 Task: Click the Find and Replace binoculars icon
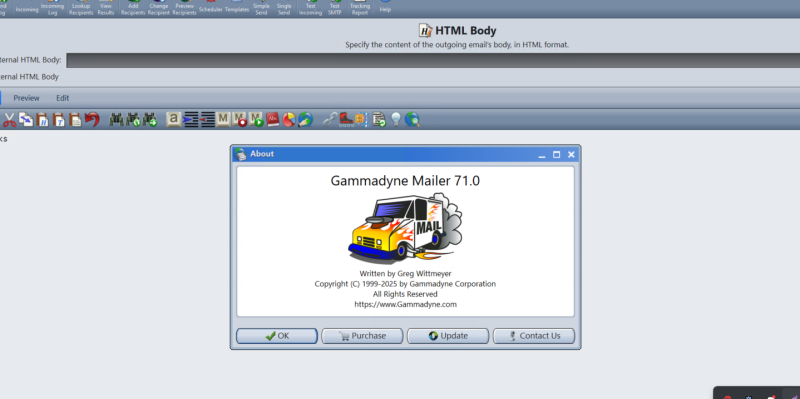point(133,120)
